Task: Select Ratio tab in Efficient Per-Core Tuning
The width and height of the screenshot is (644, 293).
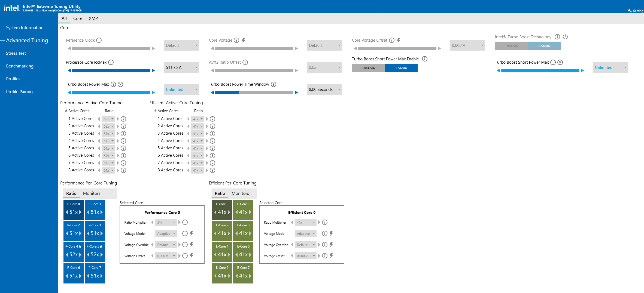Action: (x=220, y=193)
